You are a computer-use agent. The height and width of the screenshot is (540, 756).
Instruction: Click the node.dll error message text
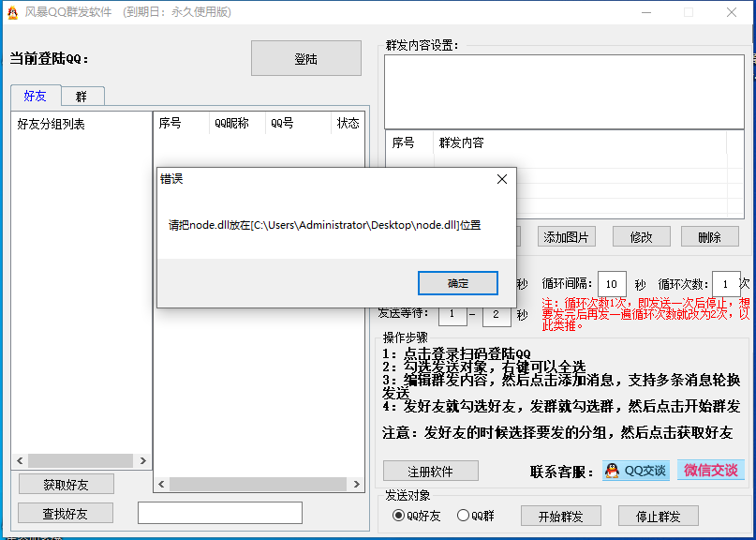pos(324,225)
